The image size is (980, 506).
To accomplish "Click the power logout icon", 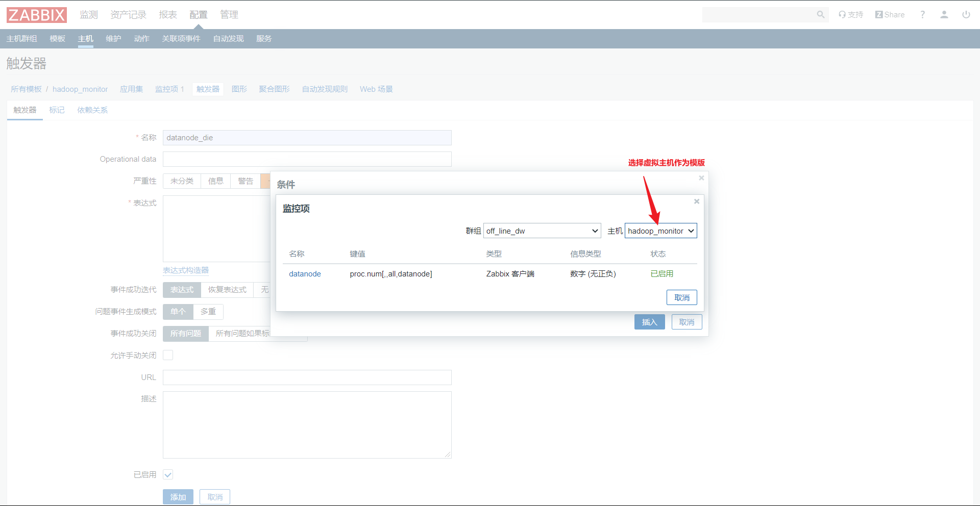I will (x=966, y=15).
